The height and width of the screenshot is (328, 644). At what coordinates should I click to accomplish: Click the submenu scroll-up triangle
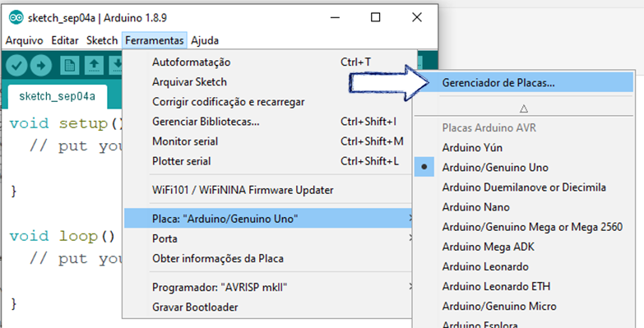click(524, 109)
